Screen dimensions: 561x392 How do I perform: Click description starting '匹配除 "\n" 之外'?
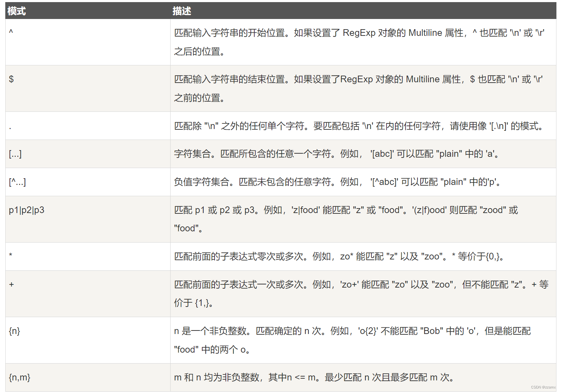click(363, 126)
